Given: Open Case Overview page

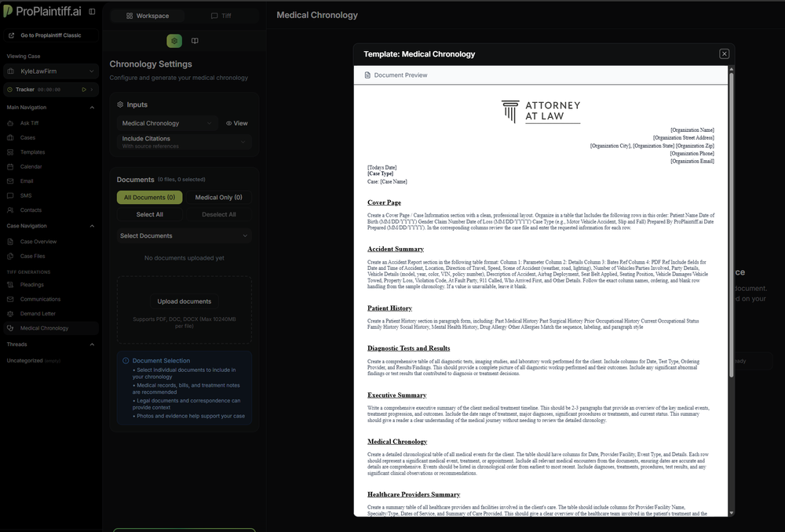Looking at the screenshot, I should 38,242.
